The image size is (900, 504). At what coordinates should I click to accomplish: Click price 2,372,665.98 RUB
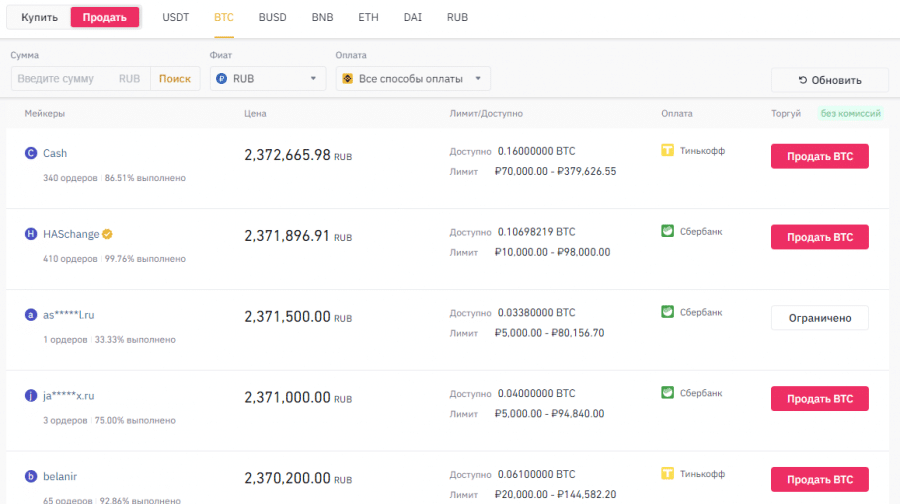pos(298,155)
